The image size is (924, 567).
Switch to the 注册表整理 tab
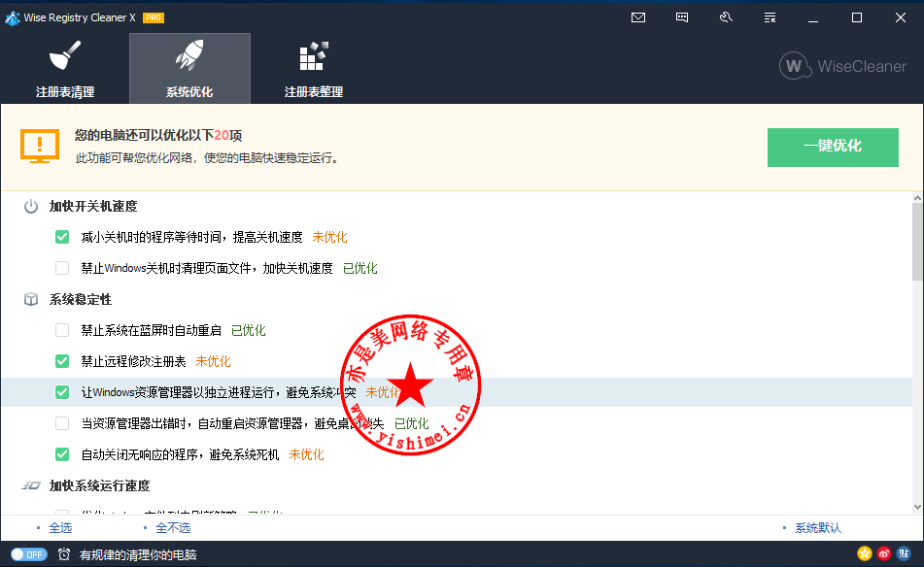[x=314, y=68]
